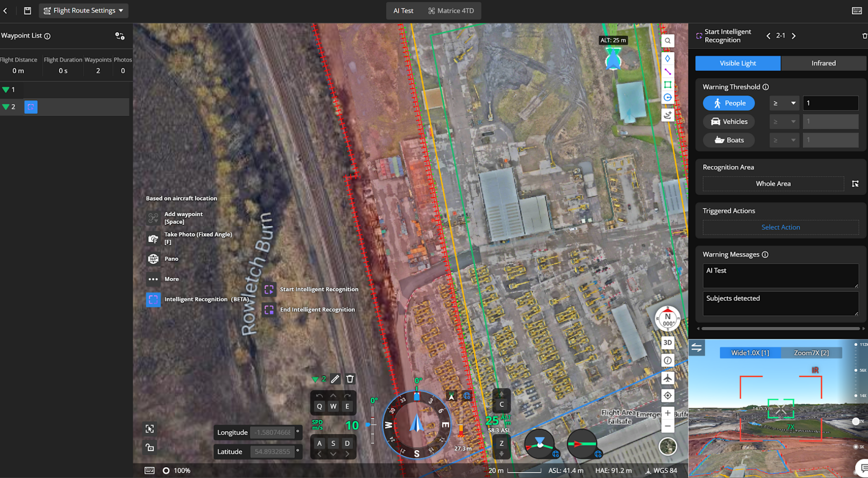Image resolution: width=868 pixels, height=478 pixels.
Task: Delete waypoint 2 with map trash icon
Action: (350, 379)
